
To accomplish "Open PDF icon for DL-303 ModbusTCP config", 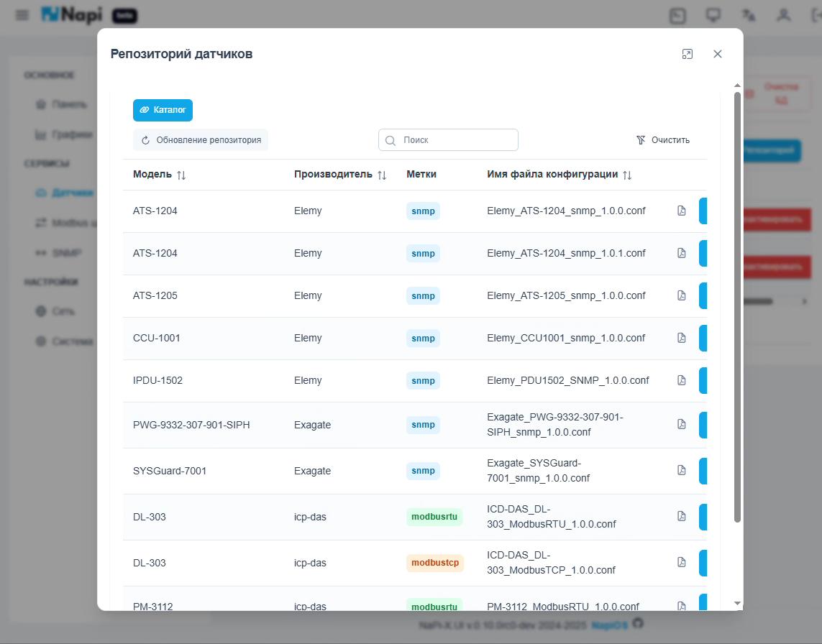I will click(x=681, y=562).
